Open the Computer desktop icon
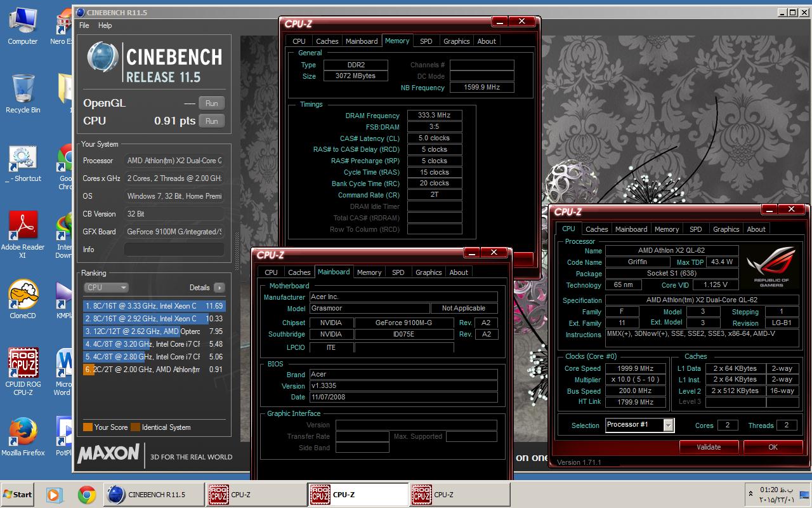The height and width of the screenshot is (508, 812). pyautogui.click(x=23, y=25)
